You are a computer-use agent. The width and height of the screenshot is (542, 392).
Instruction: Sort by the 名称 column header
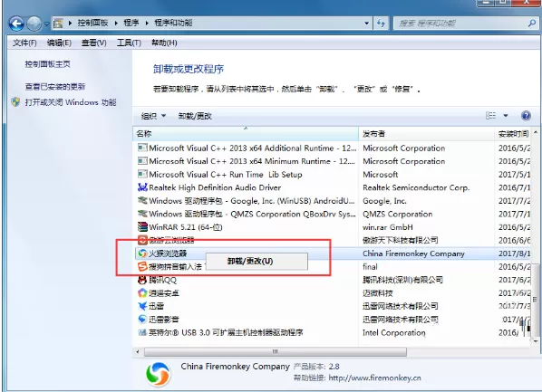[246, 134]
